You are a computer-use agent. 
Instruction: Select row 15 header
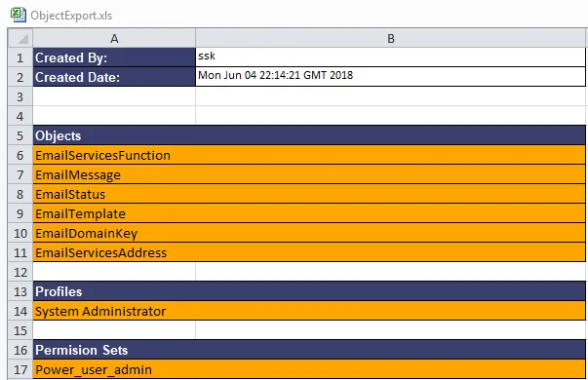(x=20, y=330)
